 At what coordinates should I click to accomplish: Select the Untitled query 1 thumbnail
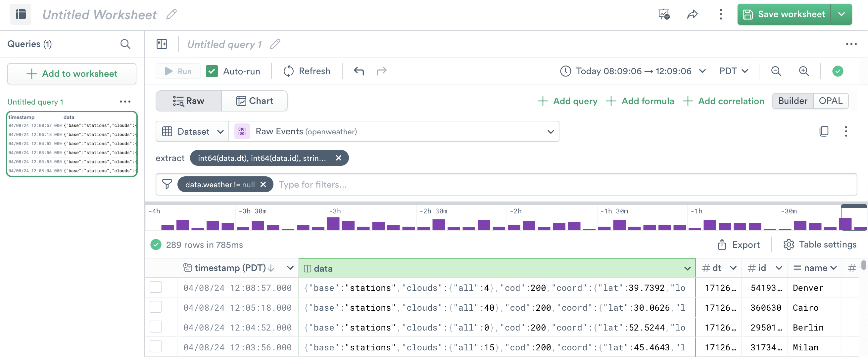click(x=72, y=144)
